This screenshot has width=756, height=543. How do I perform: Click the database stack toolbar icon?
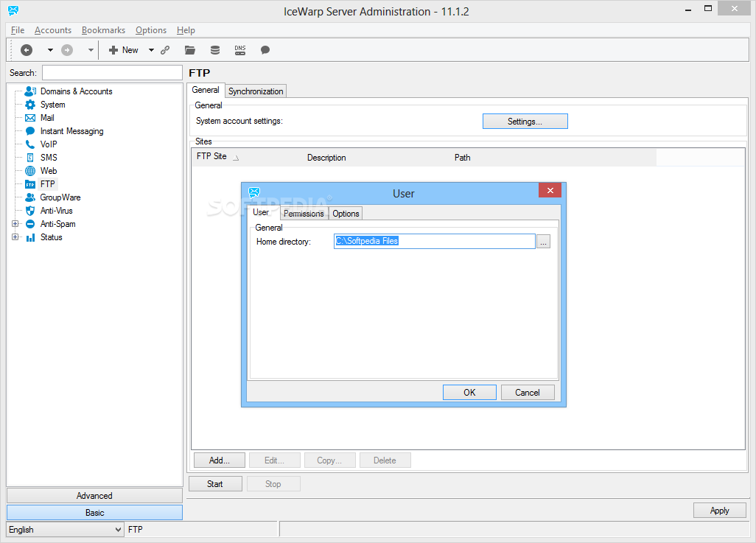(x=215, y=49)
